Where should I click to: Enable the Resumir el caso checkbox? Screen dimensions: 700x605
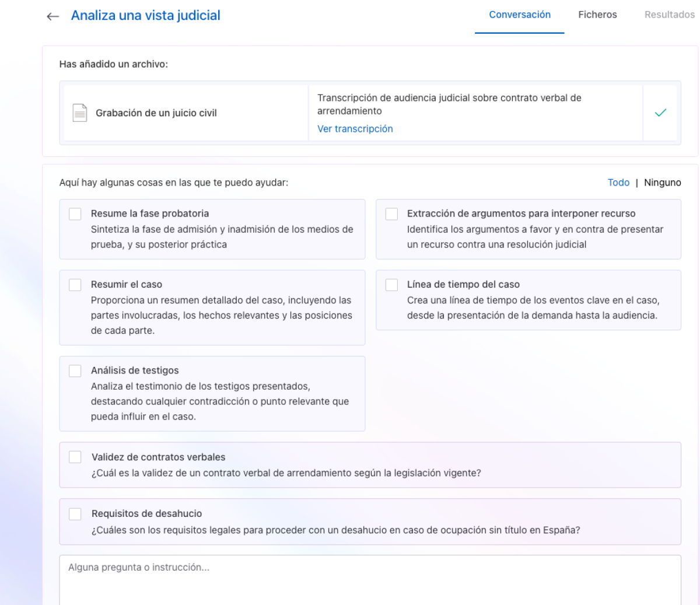75,285
